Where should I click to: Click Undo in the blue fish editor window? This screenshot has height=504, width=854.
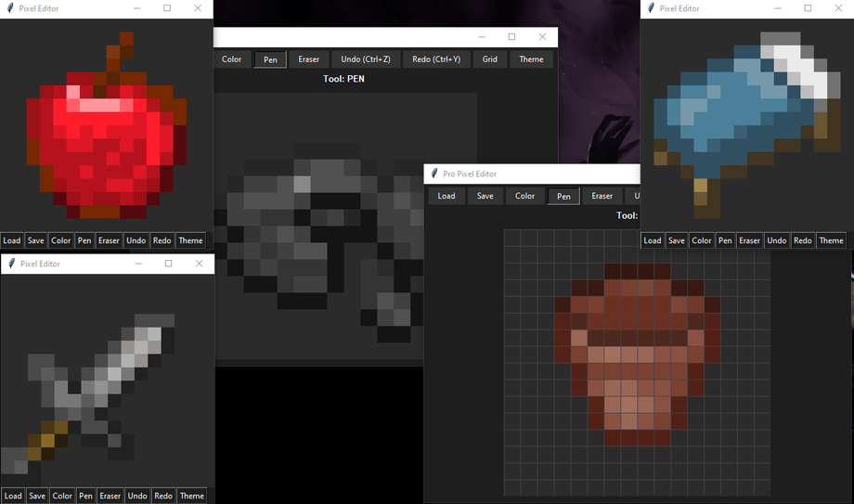point(777,240)
